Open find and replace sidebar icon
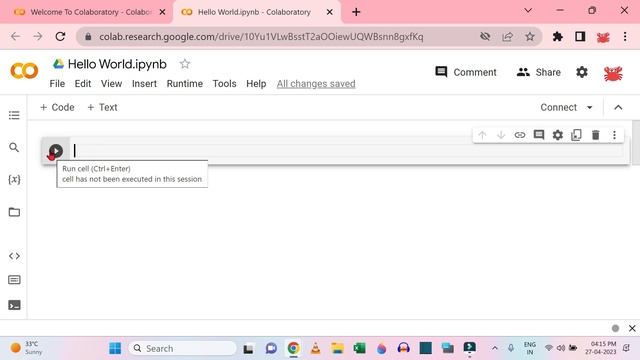Image resolution: width=640 pixels, height=360 pixels. click(x=14, y=147)
